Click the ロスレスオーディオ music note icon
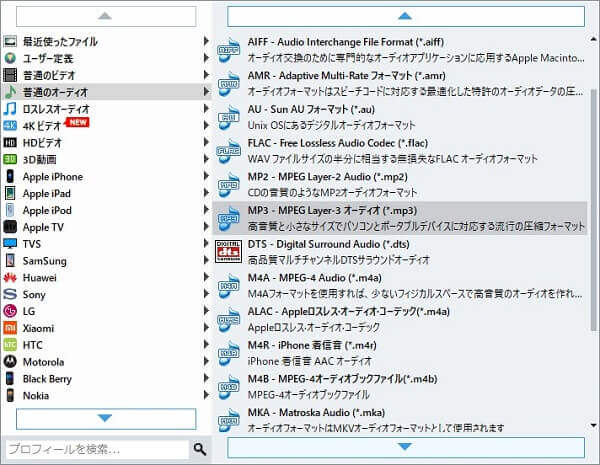Image resolution: width=600 pixels, height=465 pixels. [x=10, y=109]
